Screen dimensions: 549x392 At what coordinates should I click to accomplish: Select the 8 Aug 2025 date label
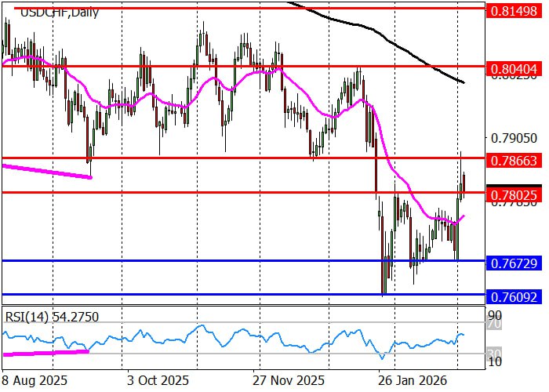(x=32, y=380)
